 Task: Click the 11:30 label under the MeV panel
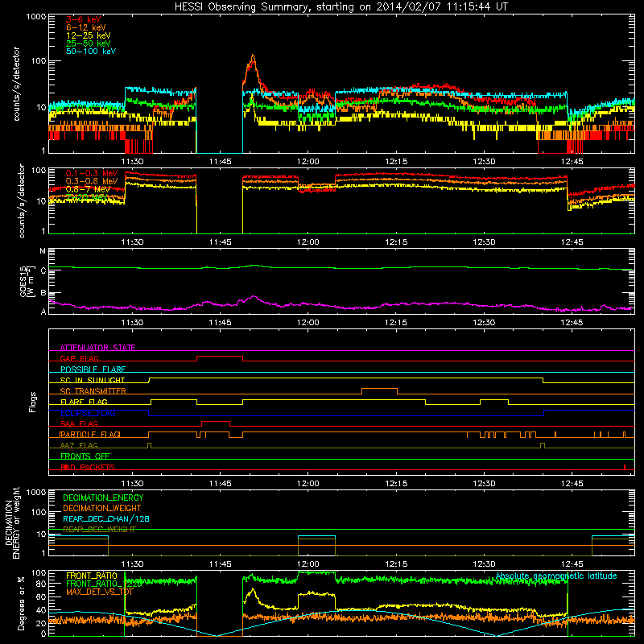132,242
